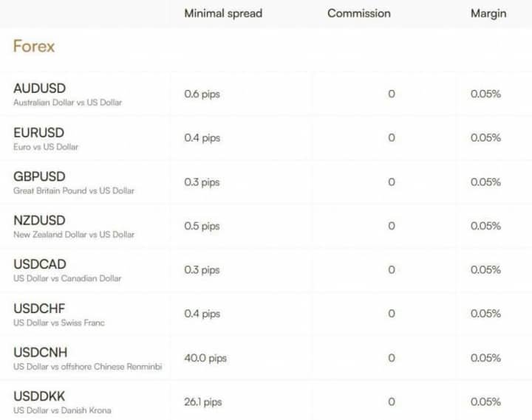Open the USDCNH instrument details
Screen dimensions: 532x420
[40, 352]
